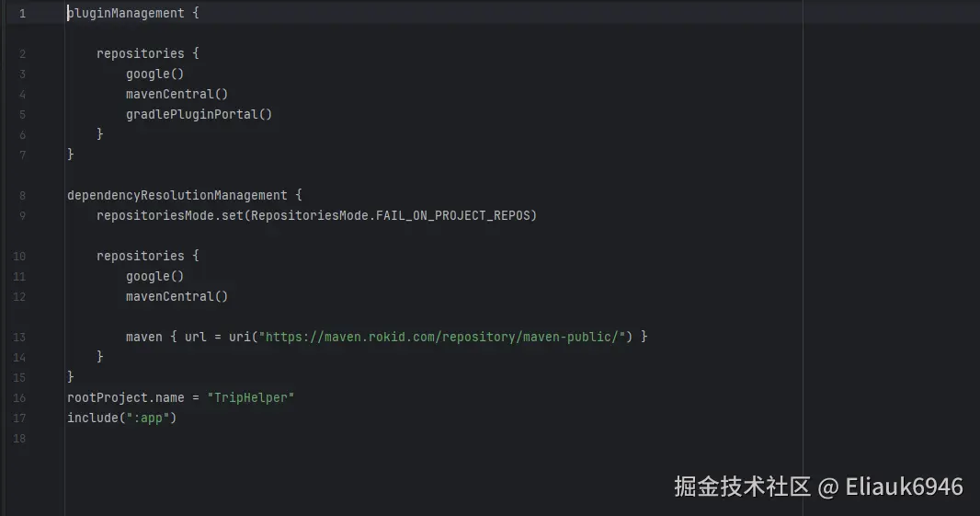Click the Eliauk6946 watermark text

coord(902,486)
